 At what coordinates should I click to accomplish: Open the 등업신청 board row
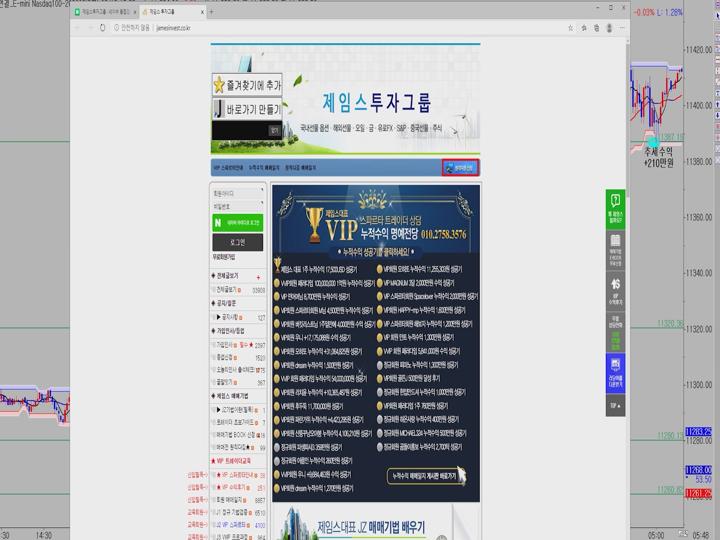[238, 357]
